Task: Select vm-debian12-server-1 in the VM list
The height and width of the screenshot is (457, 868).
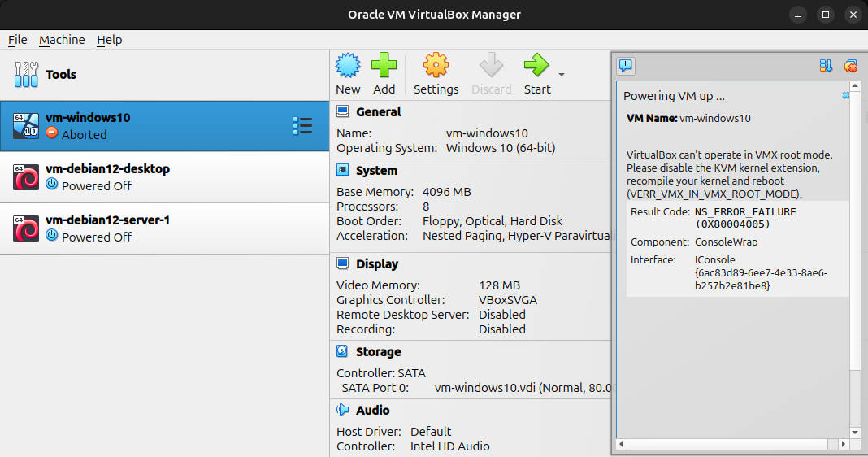Action: point(164,228)
